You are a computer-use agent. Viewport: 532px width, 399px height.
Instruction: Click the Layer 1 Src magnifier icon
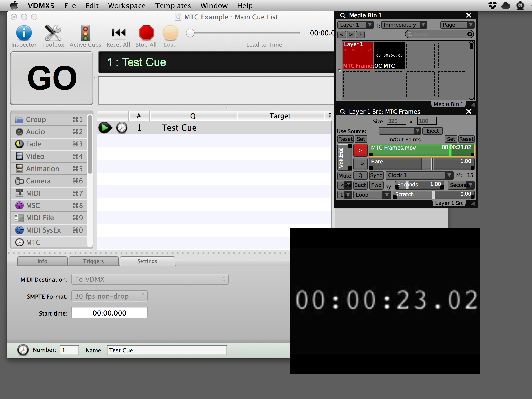[343, 112]
